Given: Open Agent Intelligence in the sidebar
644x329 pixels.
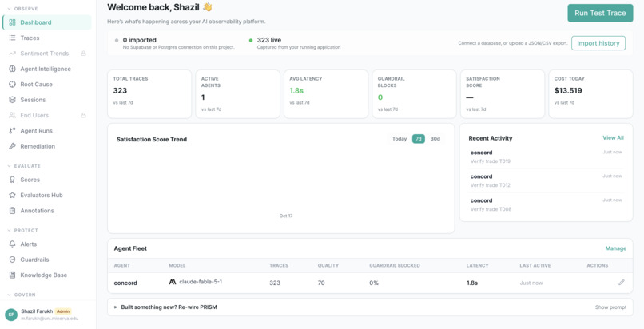Looking at the screenshot, I should (x=47, y=69).
